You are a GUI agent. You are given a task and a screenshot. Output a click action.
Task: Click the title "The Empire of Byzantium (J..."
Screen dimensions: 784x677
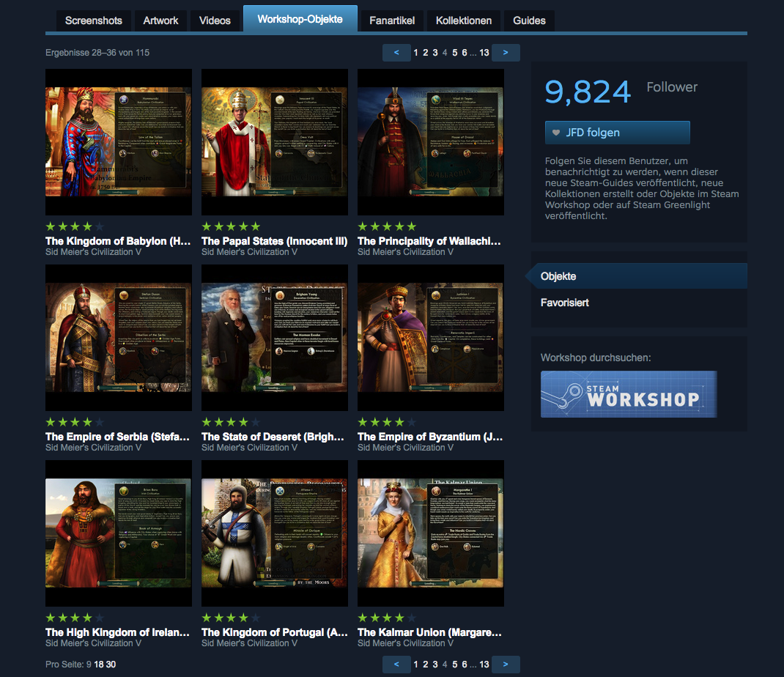point(430,437)
